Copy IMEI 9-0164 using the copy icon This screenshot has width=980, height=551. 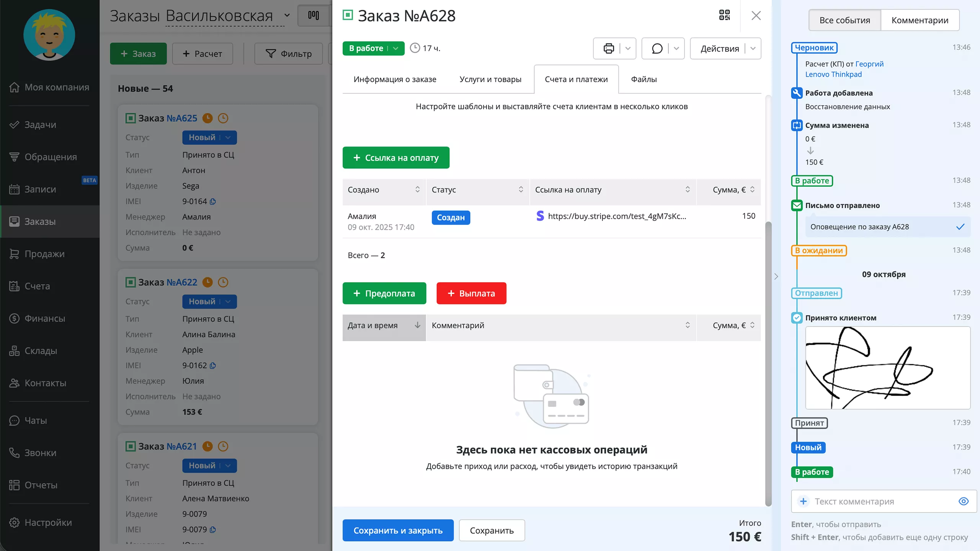click(213, 201)
